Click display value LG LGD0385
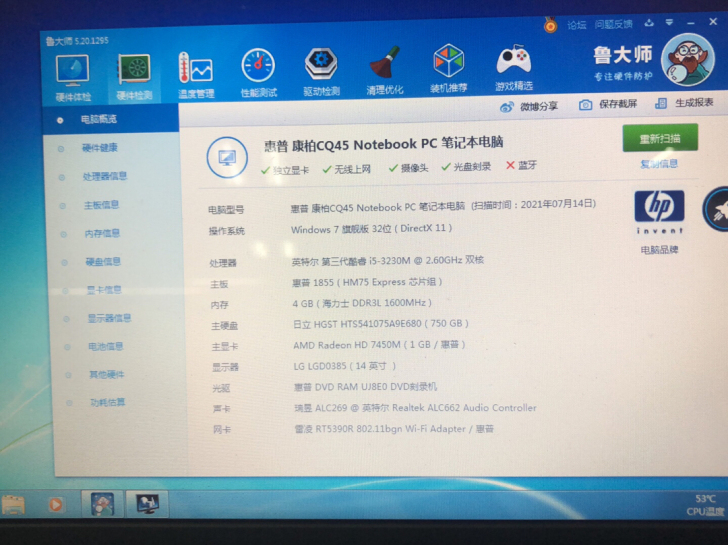Image resolution: width=728 pixels, height=545 pixels. pyautogui.click(x=344, y=366)
